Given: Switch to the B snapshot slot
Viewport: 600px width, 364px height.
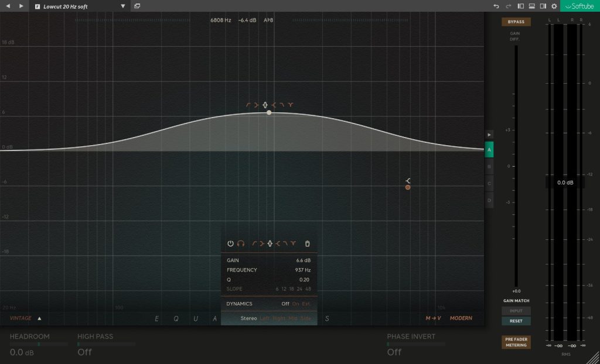Looking at the screenshot, I should [489, 166].
